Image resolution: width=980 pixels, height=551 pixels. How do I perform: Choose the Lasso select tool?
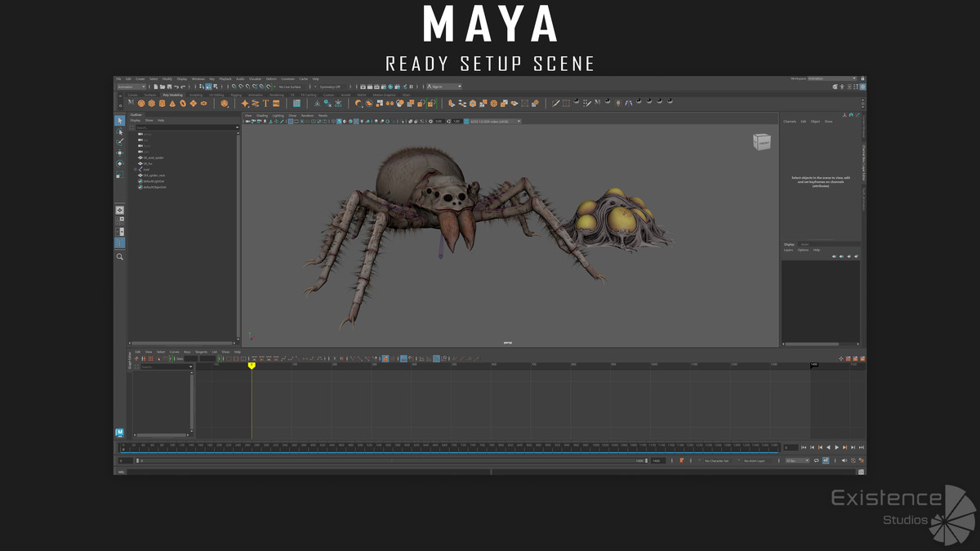(120, 131)
